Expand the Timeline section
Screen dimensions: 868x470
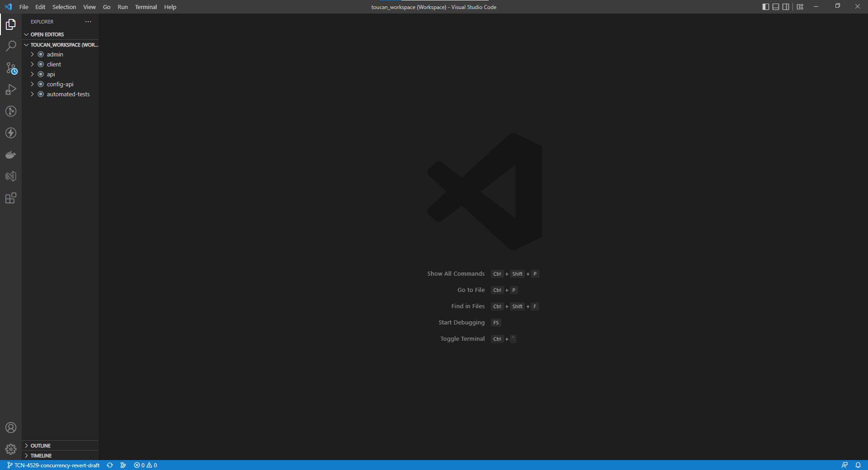60,456
